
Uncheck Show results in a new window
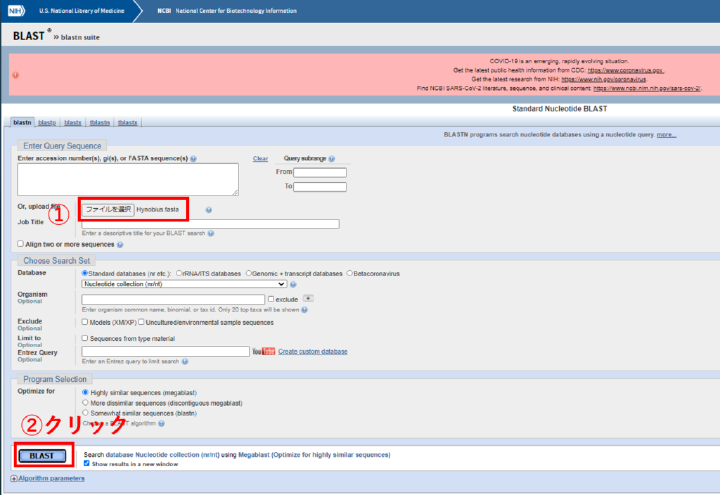[x=88, y=463]
